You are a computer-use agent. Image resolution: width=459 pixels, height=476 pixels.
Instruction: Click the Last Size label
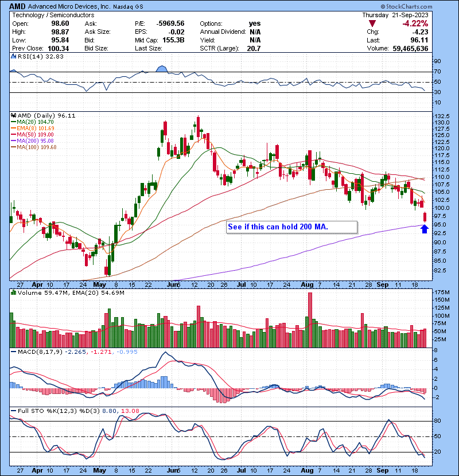tap(149, 49)
